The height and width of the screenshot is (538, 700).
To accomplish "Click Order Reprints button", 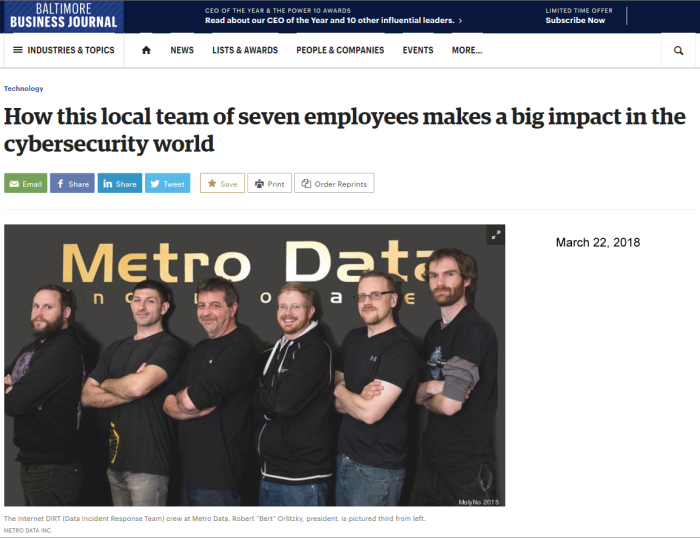I will coord(334,183).
